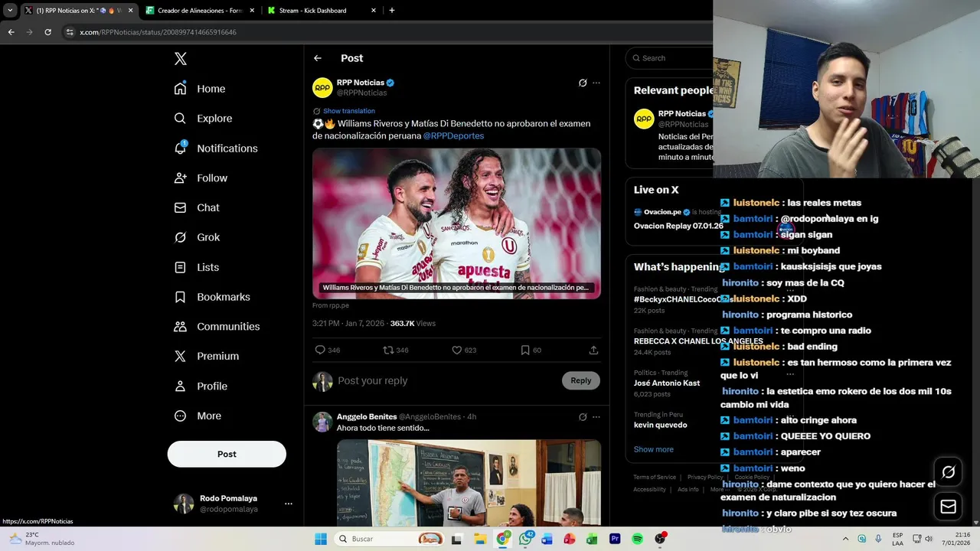The height and width of the screenshot is (551, 980).
Task: Click the repost icon showing 346
Action: [389, 350]
